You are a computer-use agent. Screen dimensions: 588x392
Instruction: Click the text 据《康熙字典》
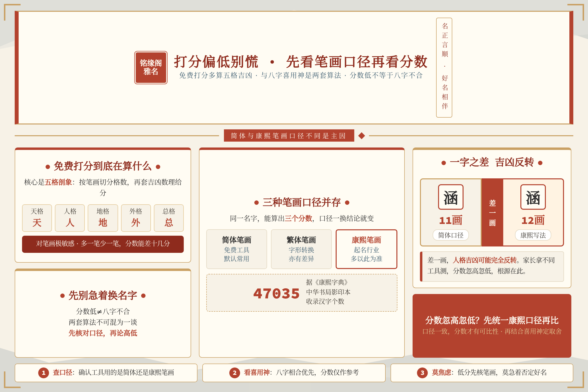pyautogui.click(x=328, y=282)
